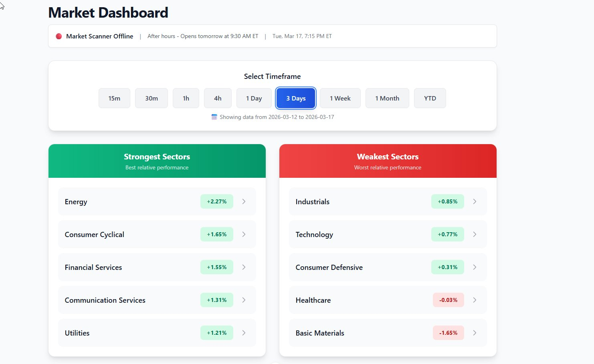Select the 1 Month timeframe
Viewport: 594px width, 364px height.
387,98
